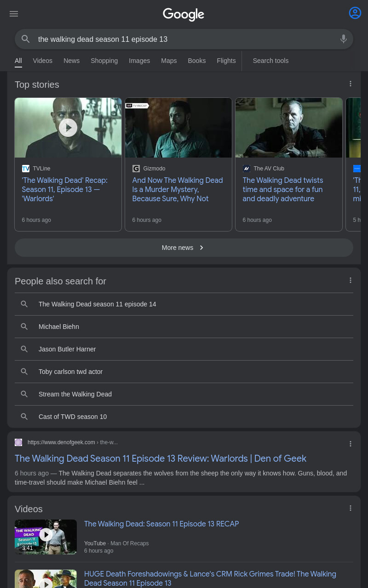368x588 pixels.
Task: Click More news button
Action: pos(184,248)
